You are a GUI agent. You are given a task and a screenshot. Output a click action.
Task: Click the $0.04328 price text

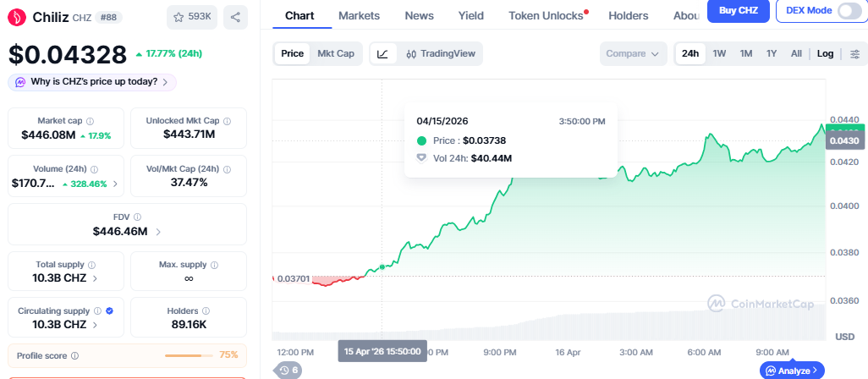click(68, 55)
